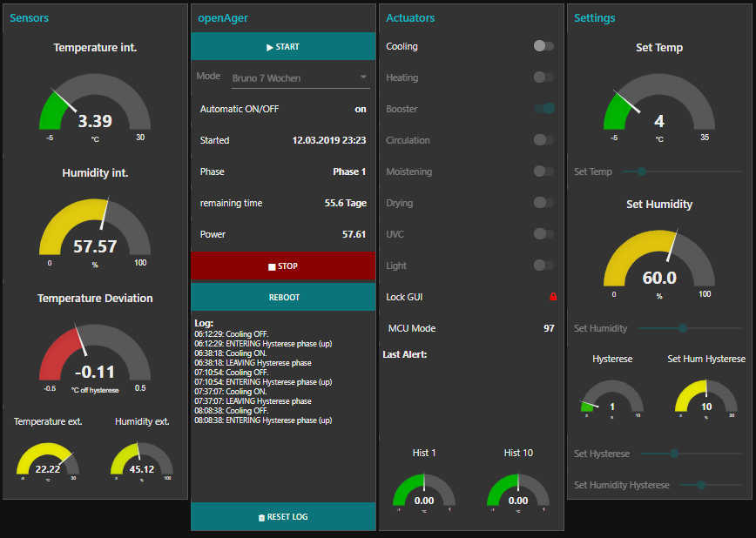
Task: Toggle the Cooling switch
Action: [543, 46]
